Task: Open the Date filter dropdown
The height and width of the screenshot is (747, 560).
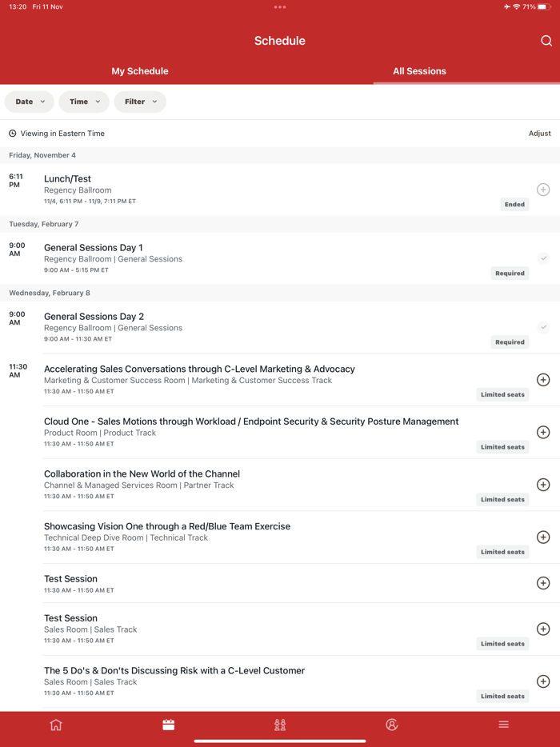Action: [29, 102]
